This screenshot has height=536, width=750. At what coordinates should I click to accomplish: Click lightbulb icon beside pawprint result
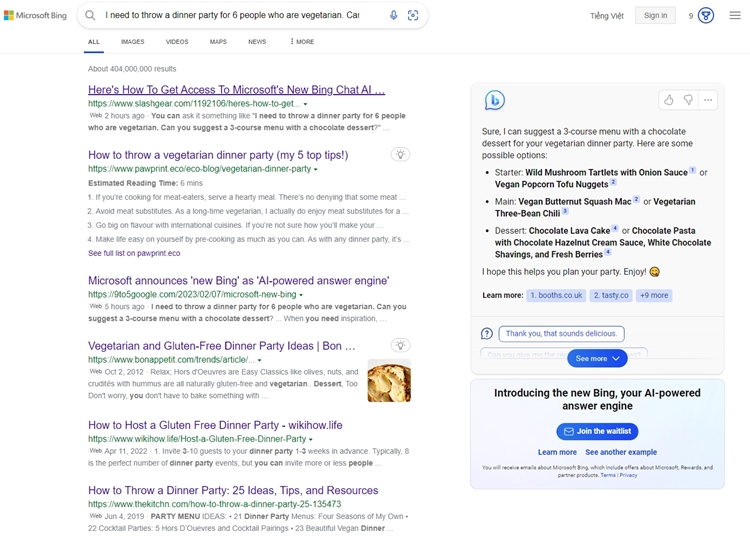401,154
